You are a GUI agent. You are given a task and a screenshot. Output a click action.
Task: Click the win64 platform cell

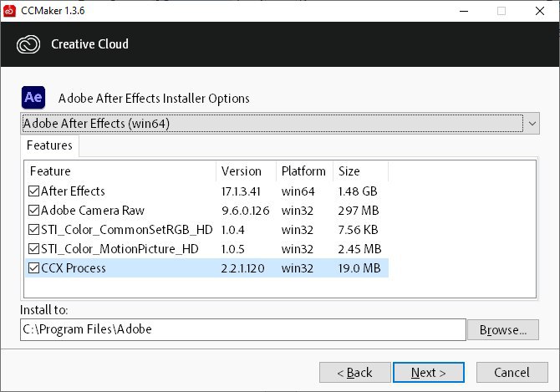pyautogui.click(x=298, y=191)
